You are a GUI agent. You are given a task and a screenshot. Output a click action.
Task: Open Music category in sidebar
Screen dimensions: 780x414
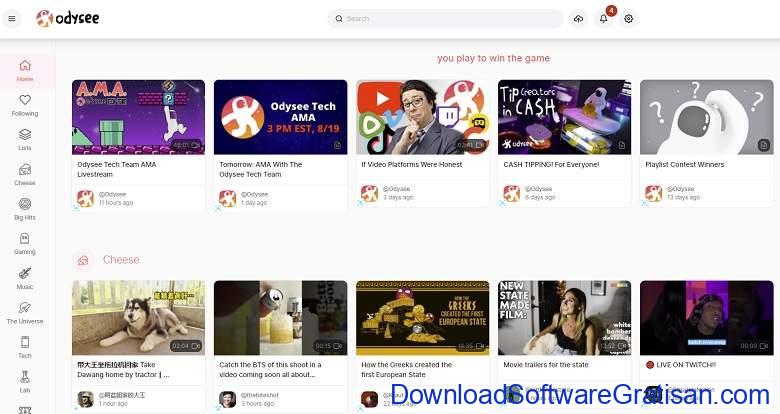coord(25,278)
